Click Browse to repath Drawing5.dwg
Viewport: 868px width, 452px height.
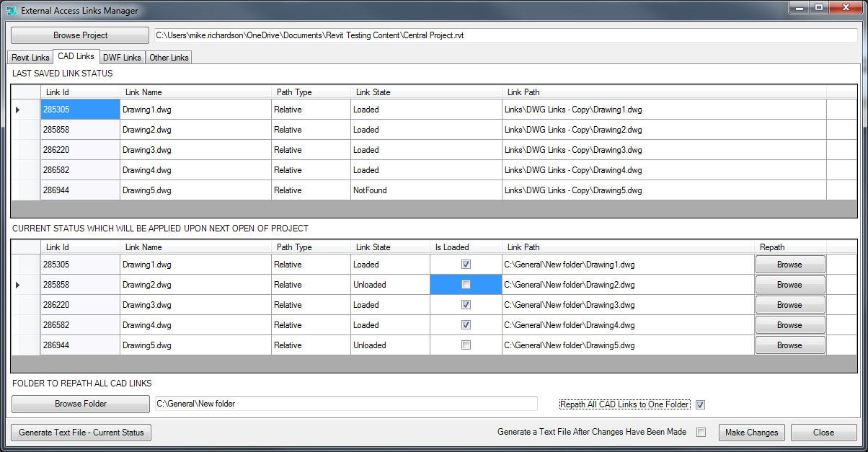[x=789, y=345]
